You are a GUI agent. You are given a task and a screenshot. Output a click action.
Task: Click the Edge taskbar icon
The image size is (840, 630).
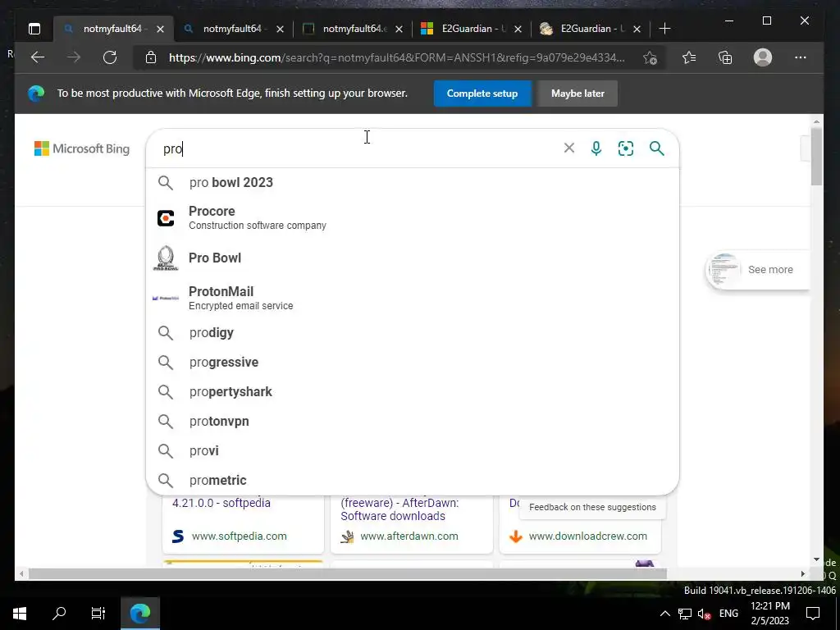[139, 614]
